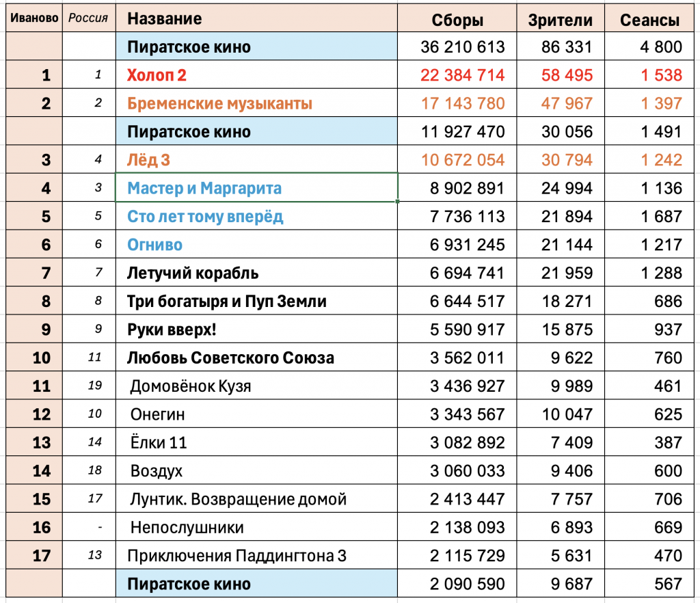The height and width of the screenshot is (603, 700).
Task: Click the "Огниво" title cell
Action: click(256, 244)
